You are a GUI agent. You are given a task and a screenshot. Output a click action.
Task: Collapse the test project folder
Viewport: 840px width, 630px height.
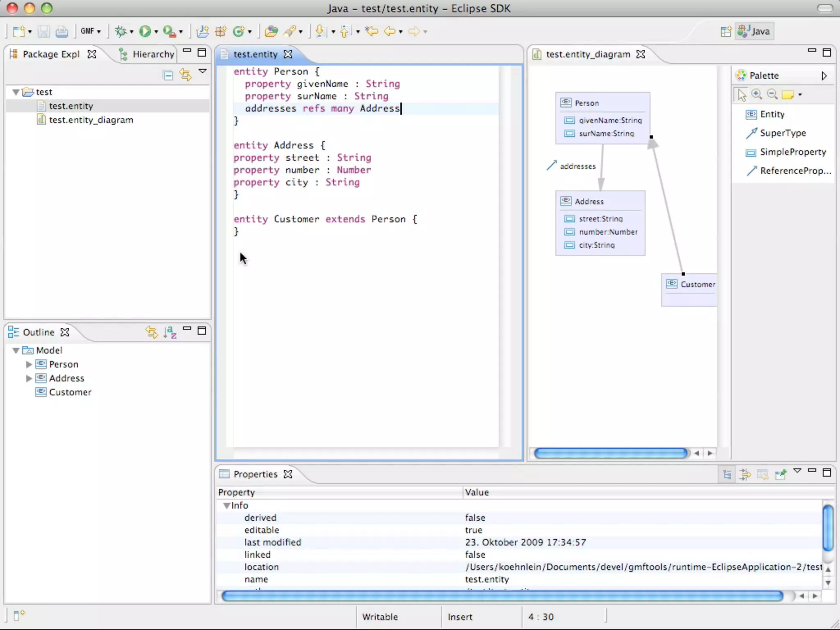point(16,92)
